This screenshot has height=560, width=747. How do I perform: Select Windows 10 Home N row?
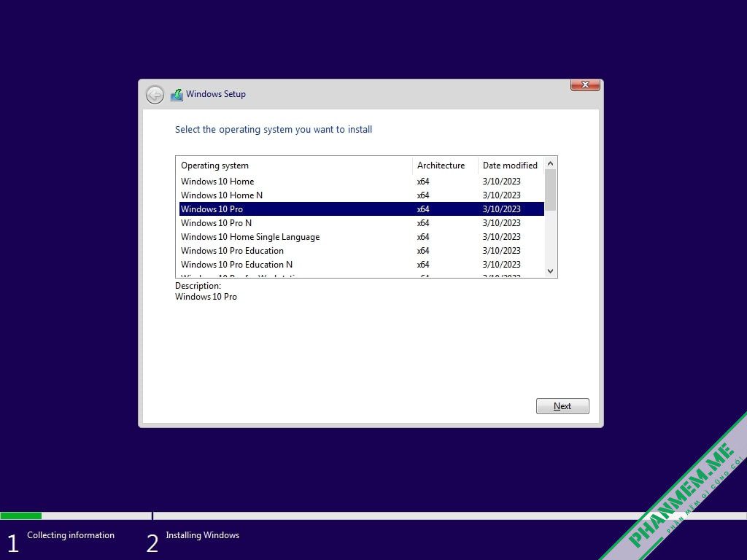[x=362, y=195]
